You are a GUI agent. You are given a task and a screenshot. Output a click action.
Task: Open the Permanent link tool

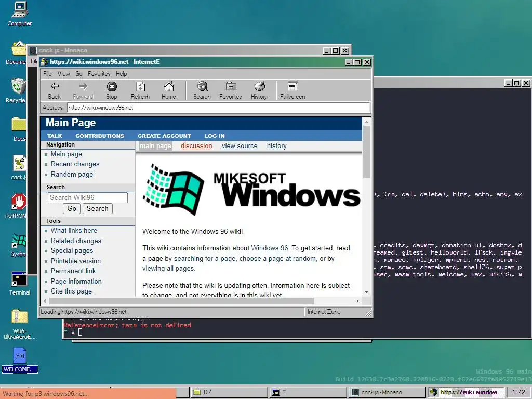pos(73,271)
